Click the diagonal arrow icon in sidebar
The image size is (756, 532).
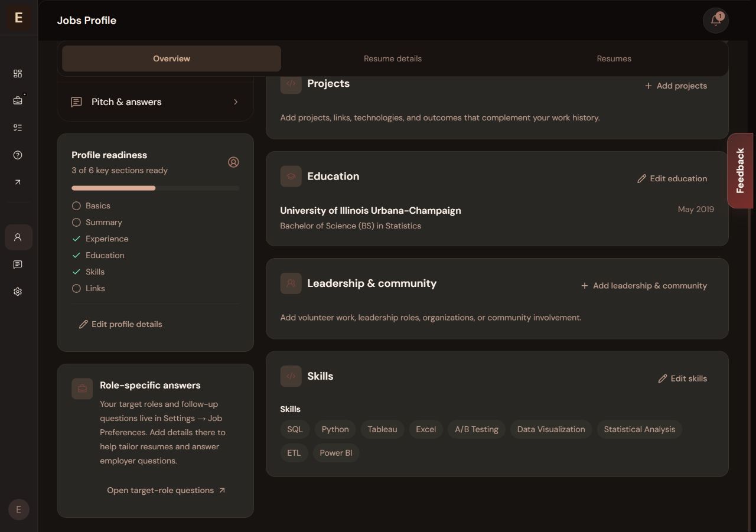18,182
